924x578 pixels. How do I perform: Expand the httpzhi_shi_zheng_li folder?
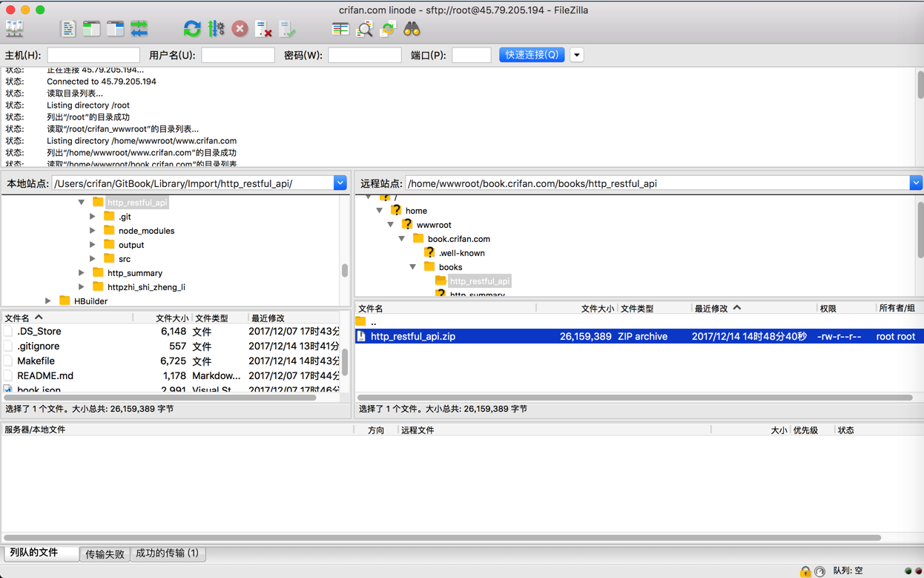click(x=82, y=287)
